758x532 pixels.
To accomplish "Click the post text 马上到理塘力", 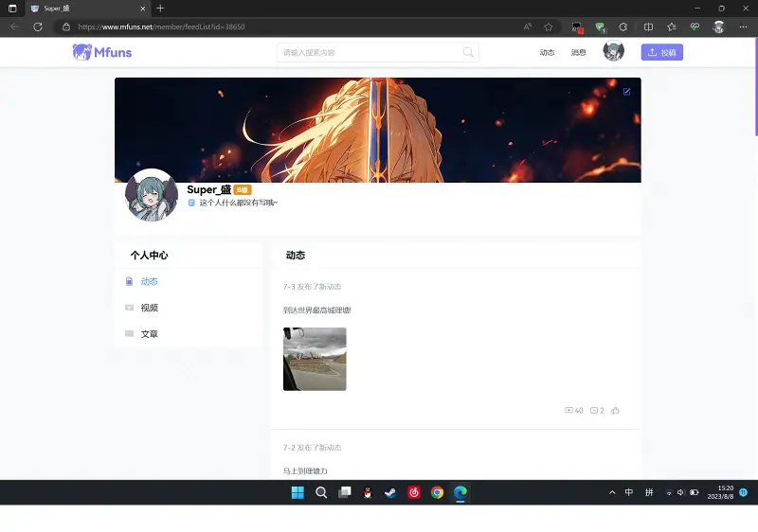I will coord(305,470).
